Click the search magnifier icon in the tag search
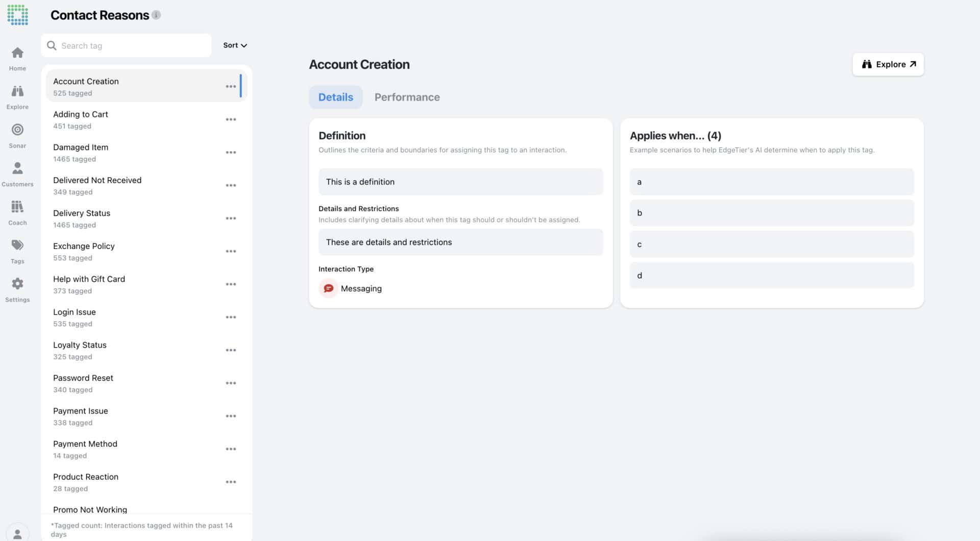980x541 pixels. pyautogui.click(x=52, y=45)
